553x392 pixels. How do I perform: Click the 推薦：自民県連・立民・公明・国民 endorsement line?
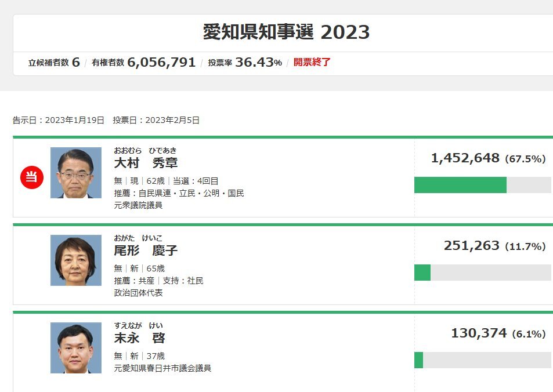(x=179, y=193)
